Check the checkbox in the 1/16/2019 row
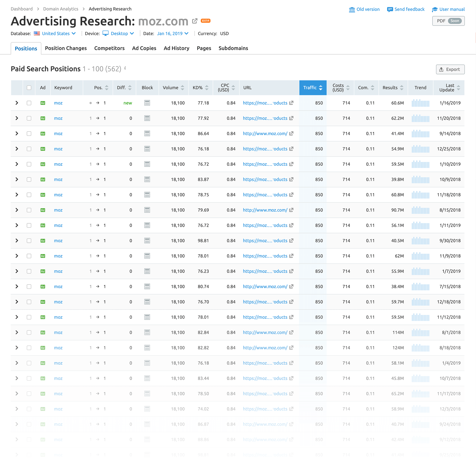Viewport: 476px width, 459px height. pos(29,103)
